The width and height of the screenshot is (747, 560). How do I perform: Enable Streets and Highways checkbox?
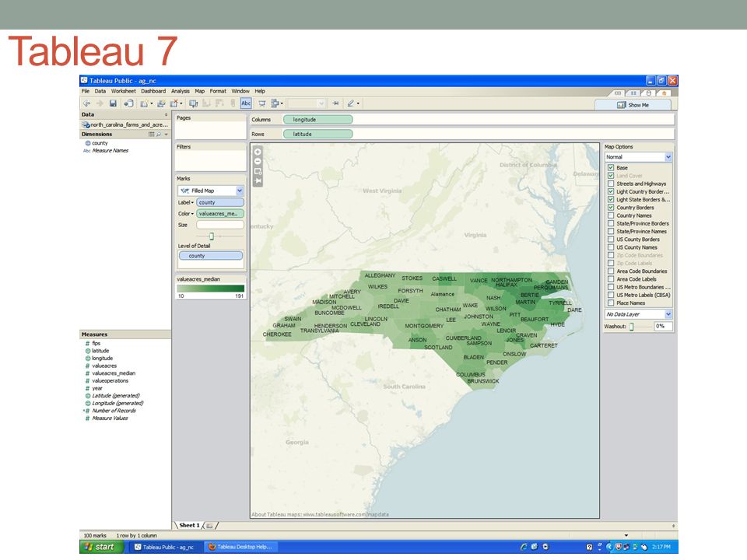tap(611, 184)
